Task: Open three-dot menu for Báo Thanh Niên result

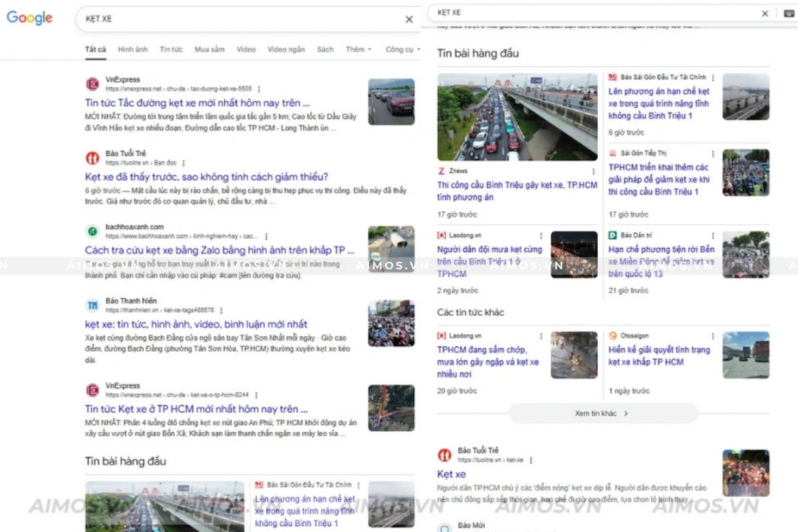Action: (x=221, y=311)
